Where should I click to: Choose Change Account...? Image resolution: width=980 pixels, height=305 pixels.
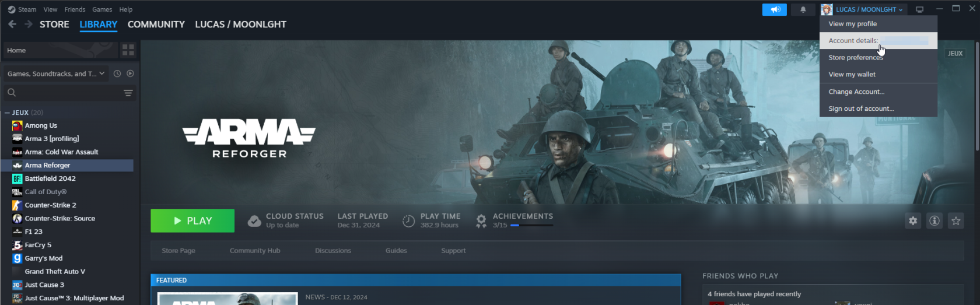[878, 92]
